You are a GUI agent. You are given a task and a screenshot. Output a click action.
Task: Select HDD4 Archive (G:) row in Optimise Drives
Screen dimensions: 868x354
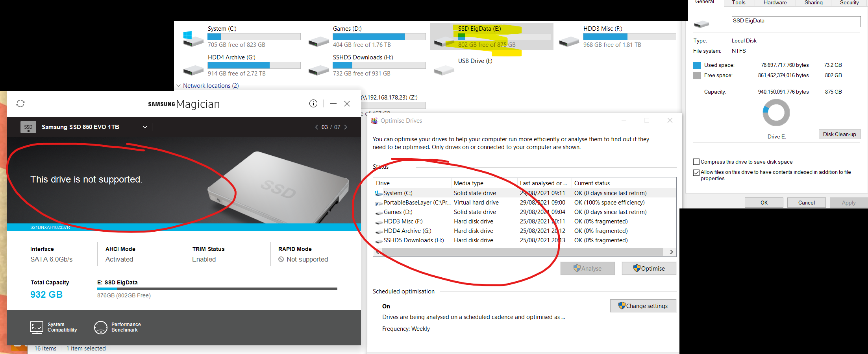click(x=524, y=231)
